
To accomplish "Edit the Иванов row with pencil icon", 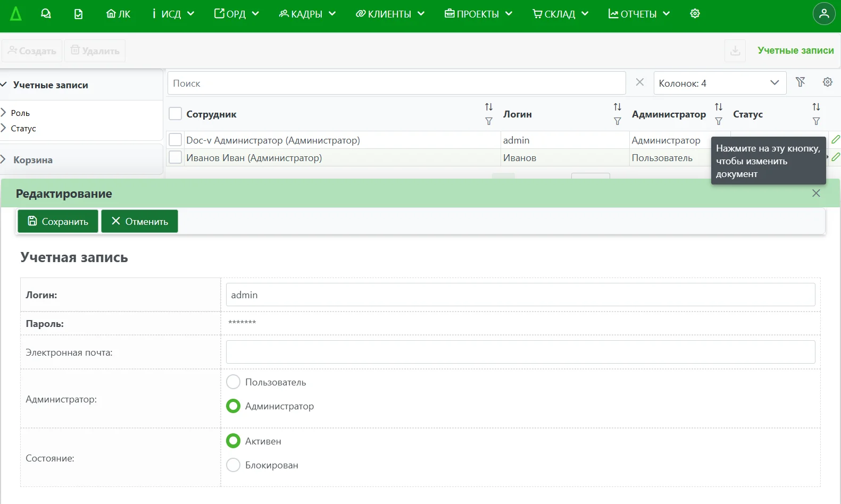I will pos(836,157).
